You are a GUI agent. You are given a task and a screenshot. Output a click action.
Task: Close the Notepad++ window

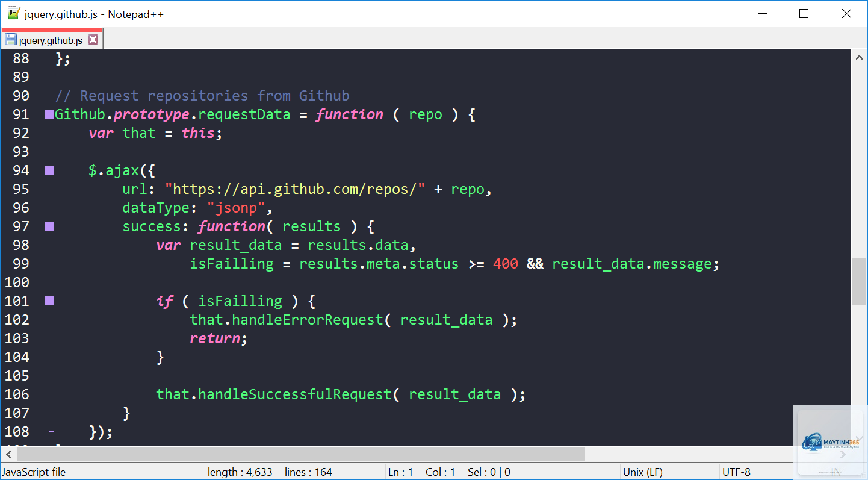click(x=846, y=14)
